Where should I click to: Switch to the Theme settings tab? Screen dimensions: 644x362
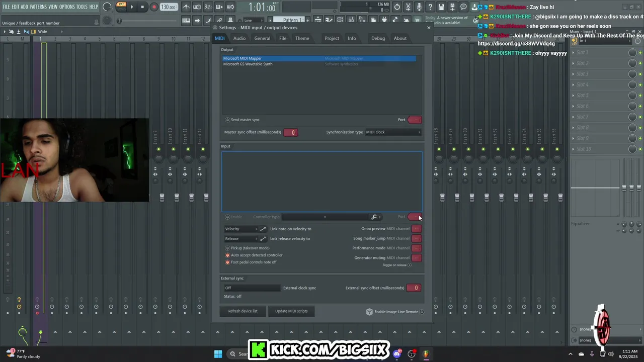[x=302, y=38]
